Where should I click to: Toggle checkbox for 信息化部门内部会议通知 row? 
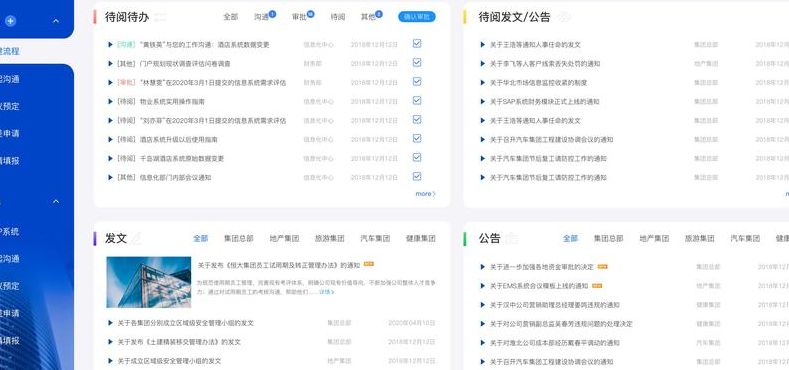[417, 176]
